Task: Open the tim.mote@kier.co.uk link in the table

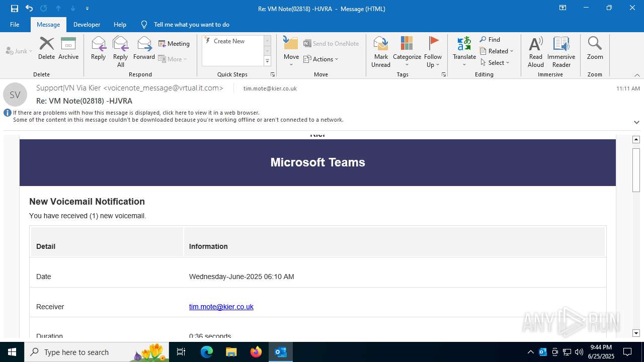Action: (x=221, y=307)
